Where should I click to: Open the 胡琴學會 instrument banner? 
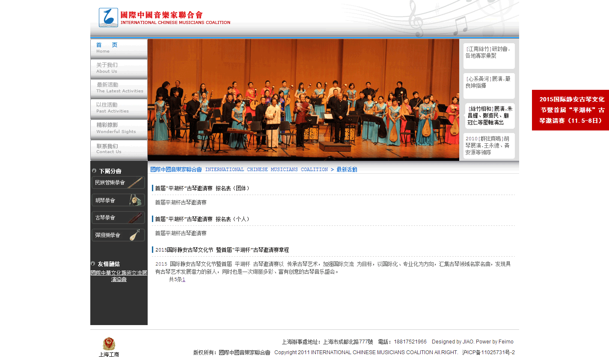click(118, 200)
